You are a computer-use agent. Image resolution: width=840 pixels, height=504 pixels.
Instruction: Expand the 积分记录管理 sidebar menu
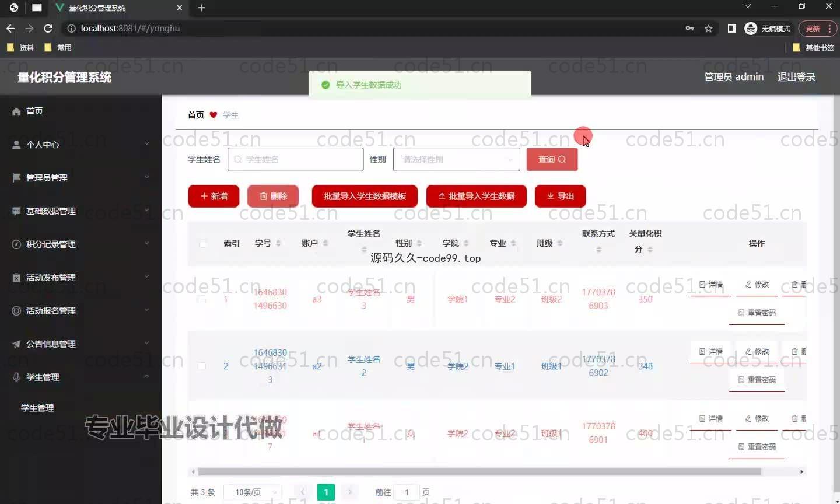(x=80, y=244)
